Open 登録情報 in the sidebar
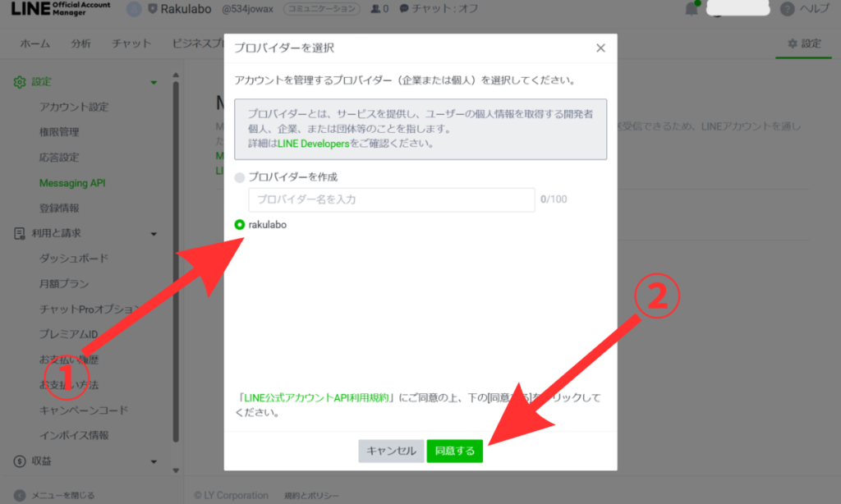841x504 pixels. click(59, 208)
